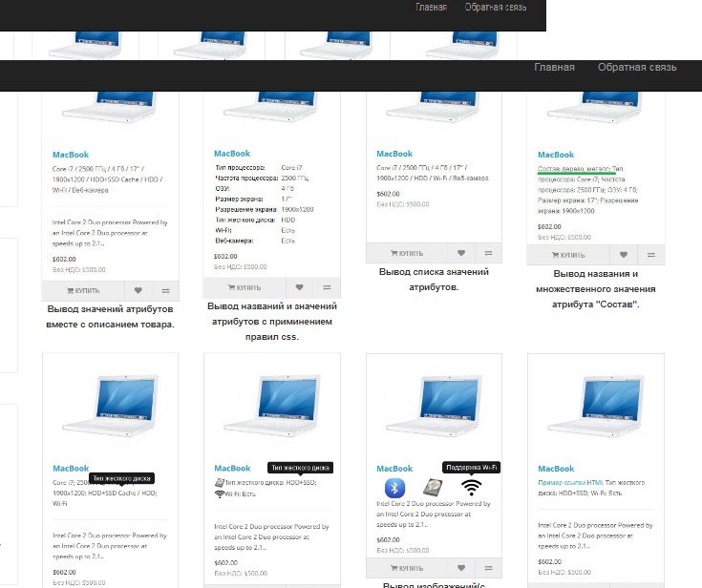Compare product in card above 'Вывод значений атрибутов вместе с описанием'
Screen dimensions: 702x588
click(165, 291)
